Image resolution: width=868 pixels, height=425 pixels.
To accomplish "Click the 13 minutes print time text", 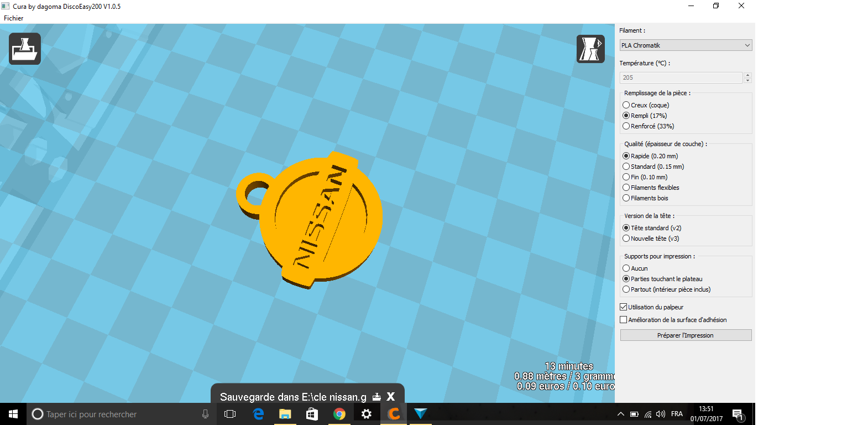I will [x=569, y=366].
